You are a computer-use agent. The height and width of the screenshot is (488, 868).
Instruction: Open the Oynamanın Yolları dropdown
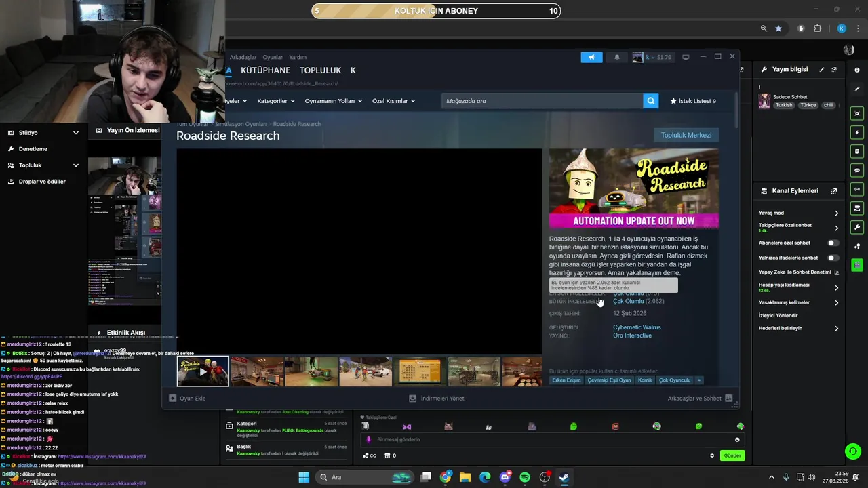[334, 101]
